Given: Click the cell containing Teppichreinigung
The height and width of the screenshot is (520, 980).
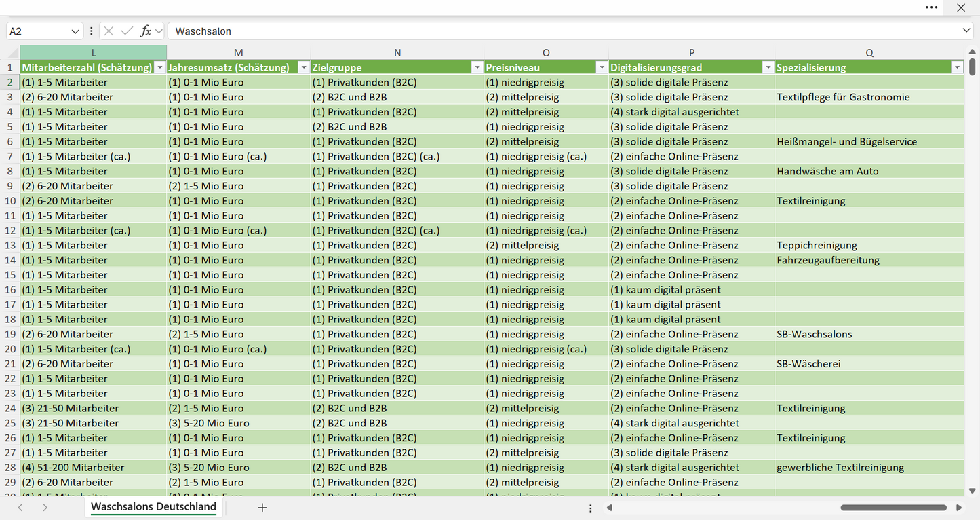Looking at the screenshot, I should click(869, 245).
